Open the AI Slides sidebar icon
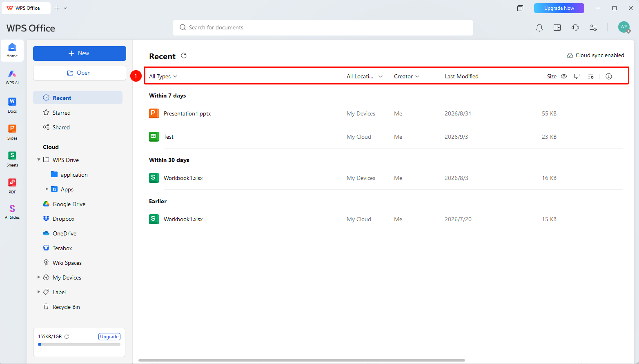 point(12,212)
